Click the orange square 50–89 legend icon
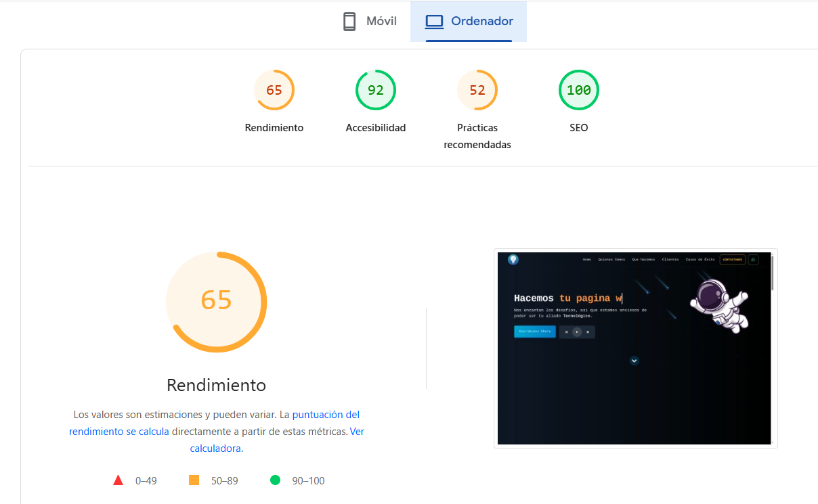818x504 pixels. tap(194, 480)
